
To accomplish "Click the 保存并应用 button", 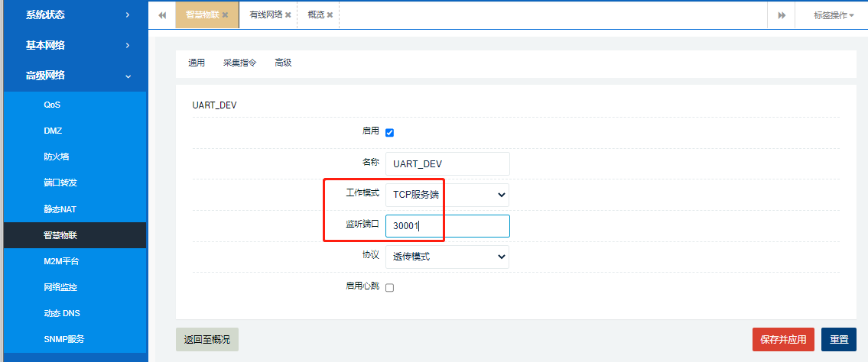I will [783, 339].
